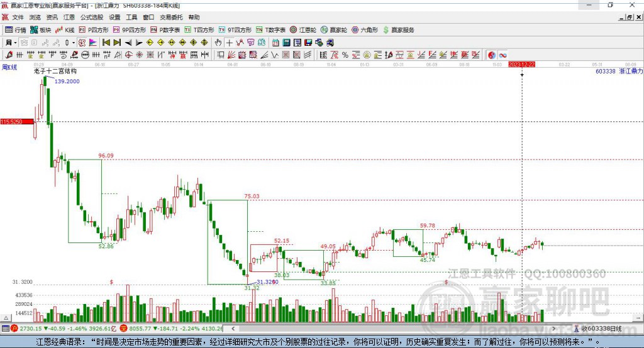Viewport: 644px width, 348px height.
Task: Click the 59.78 price level label
Action: coord(428,226)
